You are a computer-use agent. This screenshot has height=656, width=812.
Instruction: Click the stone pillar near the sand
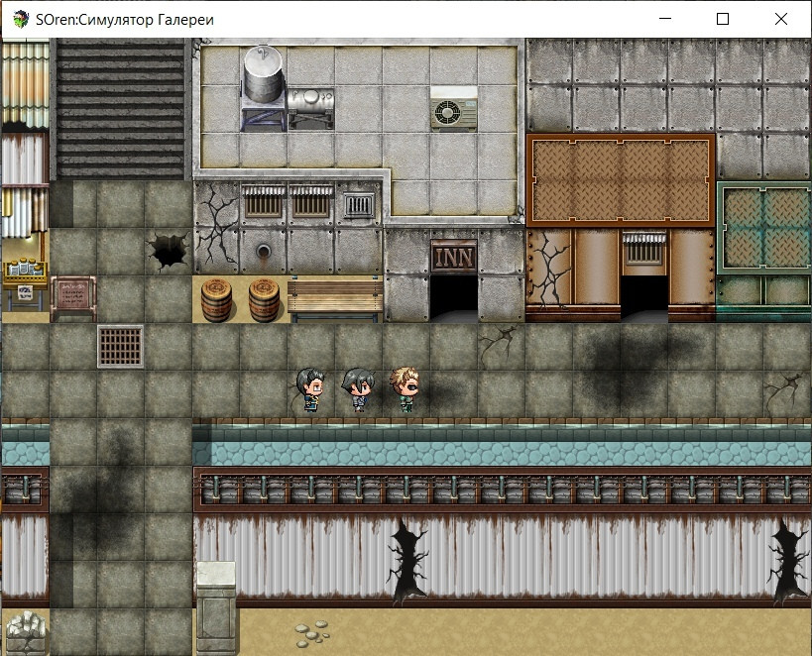[x=216, y=607]
